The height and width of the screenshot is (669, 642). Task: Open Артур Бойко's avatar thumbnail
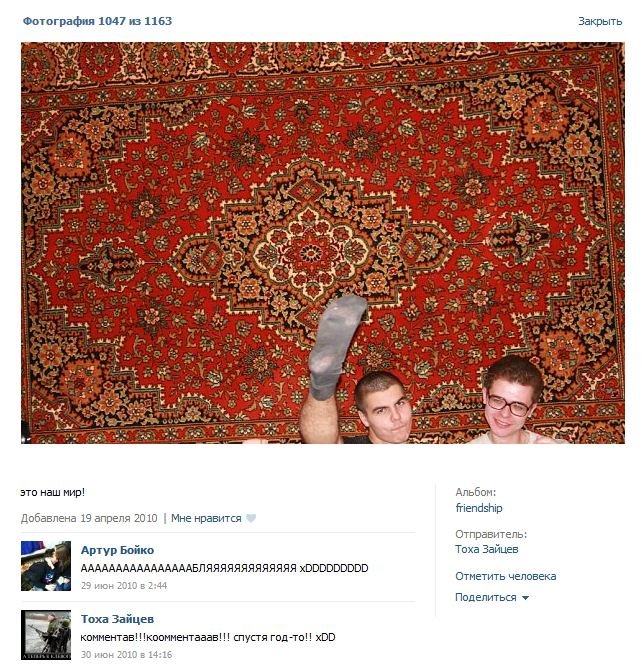[46, 566]
